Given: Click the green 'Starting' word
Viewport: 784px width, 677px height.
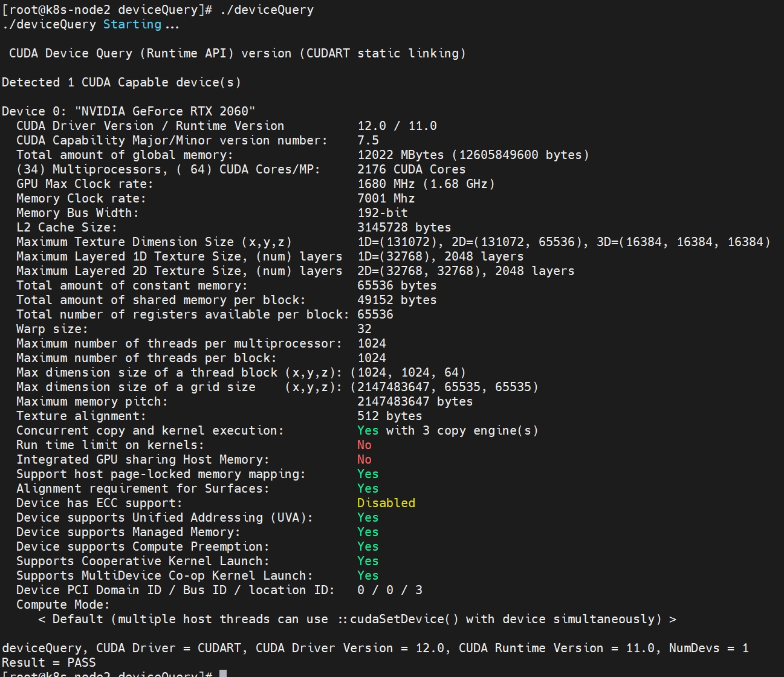Looking at the screenshot, I should pyautogui.click(x=132, y=25).
